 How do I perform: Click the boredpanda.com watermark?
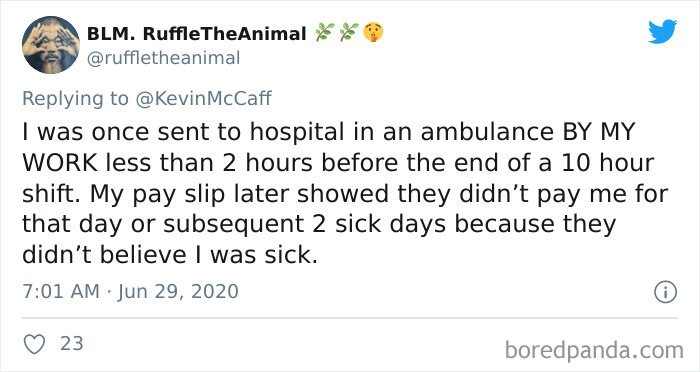click(x=594, y=350)
